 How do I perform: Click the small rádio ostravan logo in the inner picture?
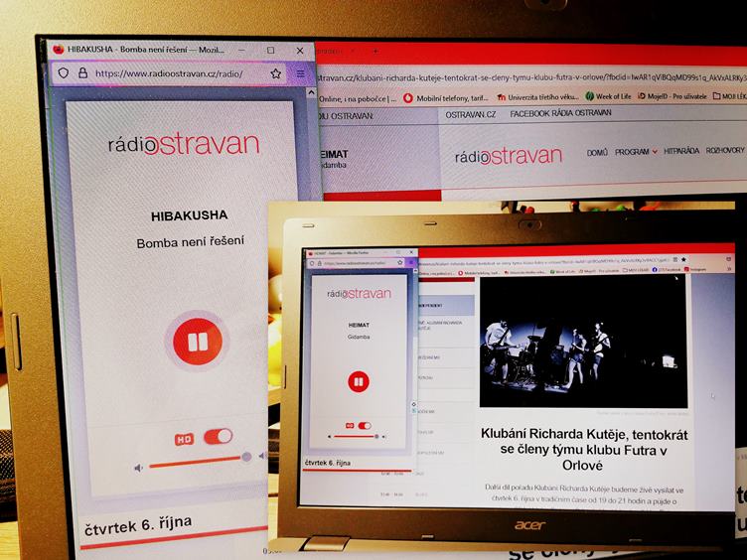[x=359, y=294]
